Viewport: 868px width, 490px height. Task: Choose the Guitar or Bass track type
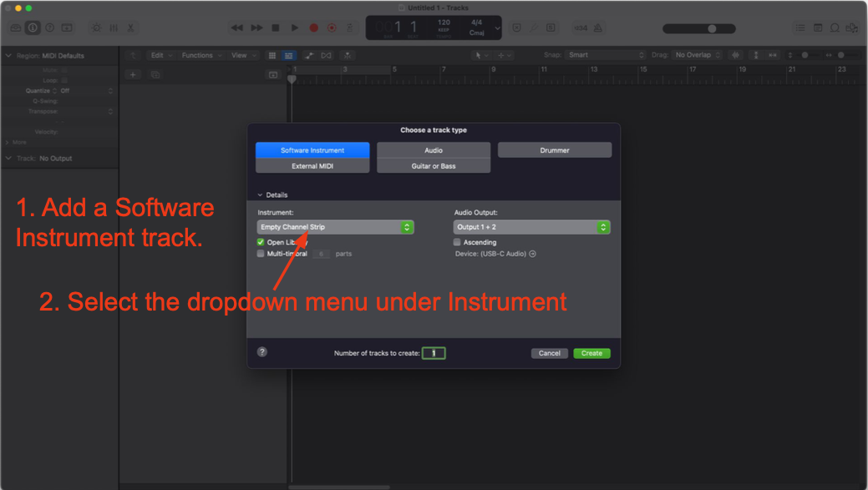(434, 166)
